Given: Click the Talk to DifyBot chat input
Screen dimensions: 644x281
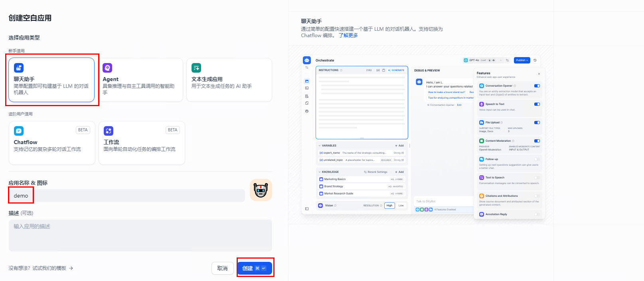Looking at the screenshot, I should pyautogui.click(x=444, y=202).
